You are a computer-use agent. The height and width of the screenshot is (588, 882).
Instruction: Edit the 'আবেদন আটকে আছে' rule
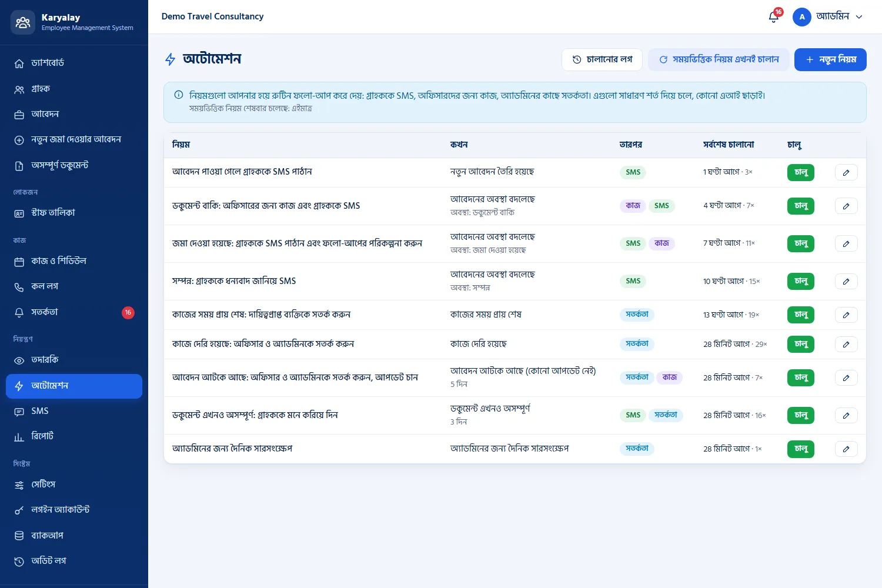(846, 377)
